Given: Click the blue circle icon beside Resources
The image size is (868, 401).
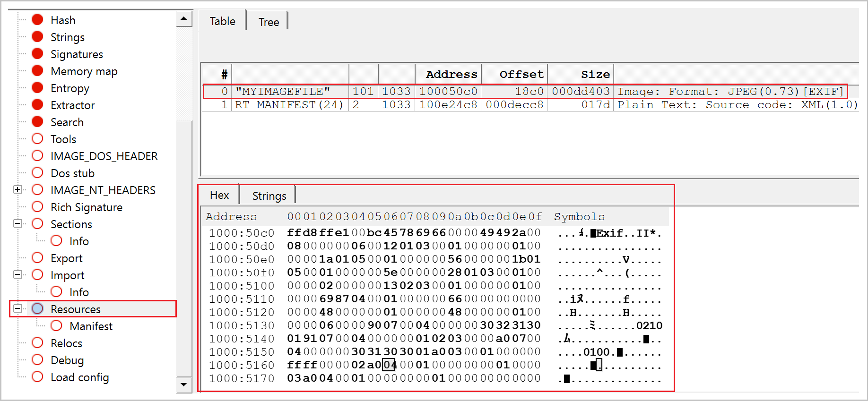Looking at the screenshot, I should pos(37,309).
